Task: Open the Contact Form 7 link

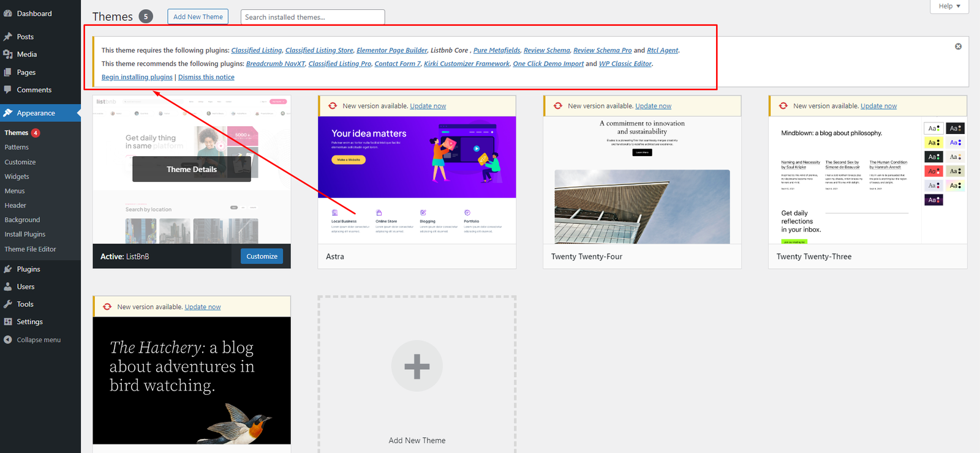Action: (x=398, y=64)
